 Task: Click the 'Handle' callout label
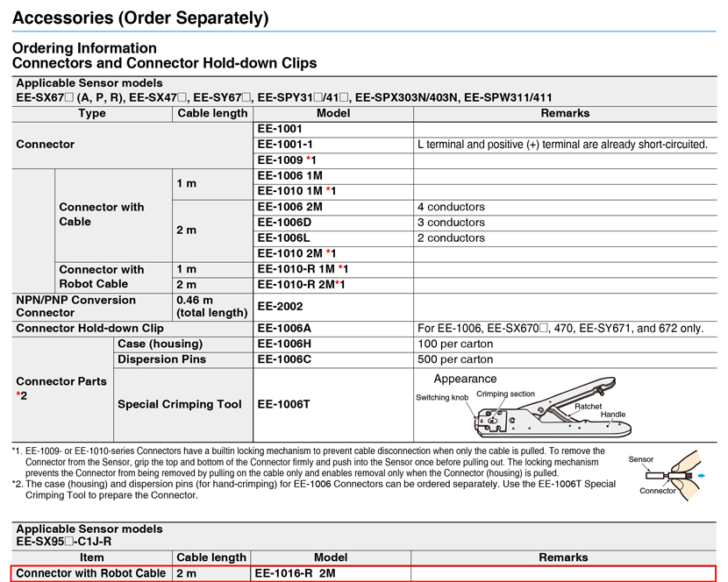[x=613, y=415]
